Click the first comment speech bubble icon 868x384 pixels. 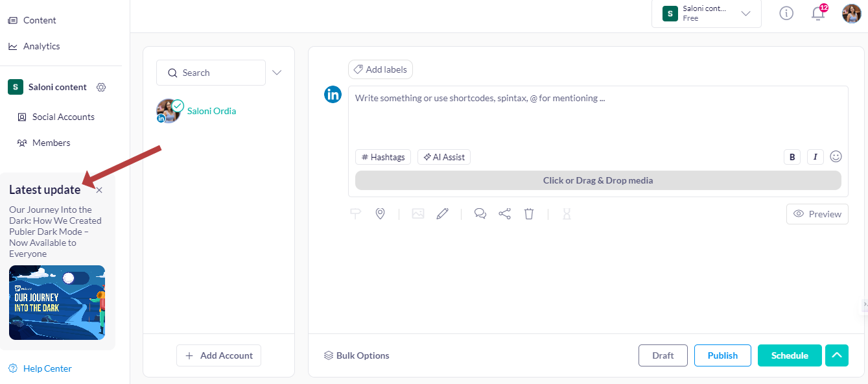pyautogui.click(x=480, y=213)
